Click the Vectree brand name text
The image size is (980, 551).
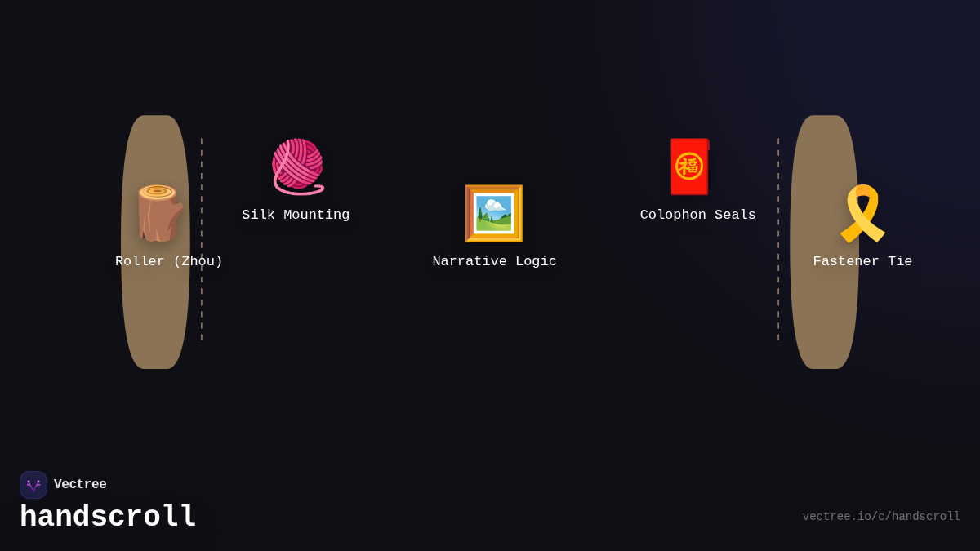coord(80,485)
